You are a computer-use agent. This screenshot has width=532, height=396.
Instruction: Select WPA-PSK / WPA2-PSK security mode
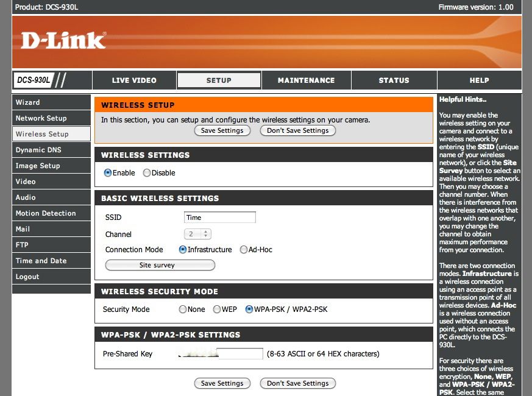pyautogui.click(x=249, y=309)
